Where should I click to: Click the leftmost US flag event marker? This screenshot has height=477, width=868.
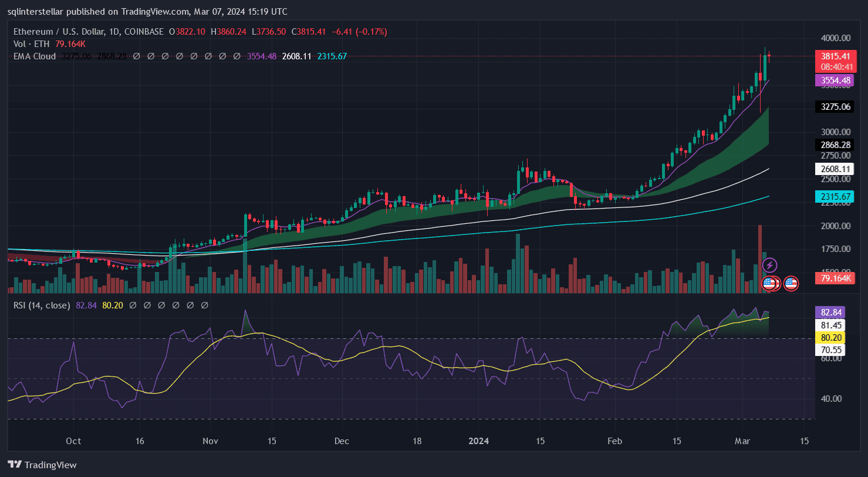click(x=768, y=284)
